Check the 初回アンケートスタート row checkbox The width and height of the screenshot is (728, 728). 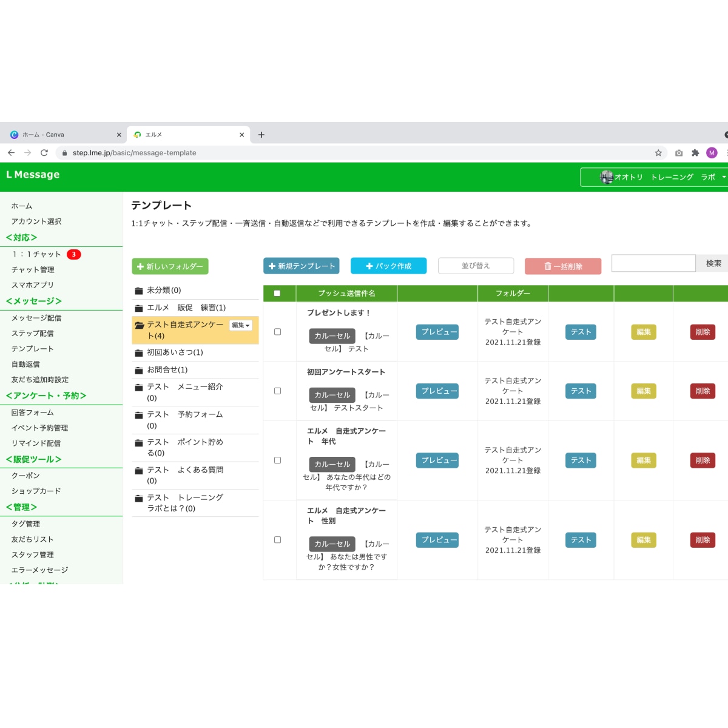click(x=277, y=391)
